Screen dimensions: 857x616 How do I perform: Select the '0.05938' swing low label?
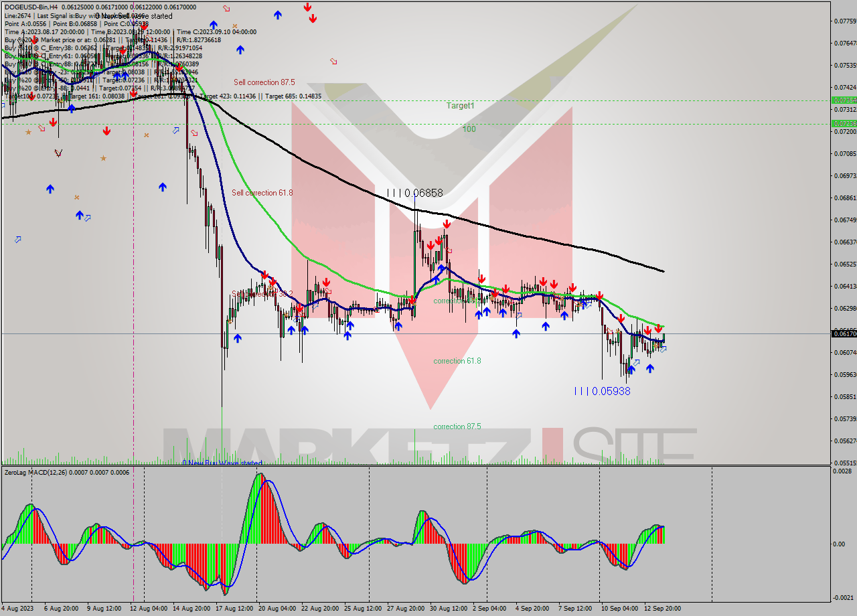(602, 391)
